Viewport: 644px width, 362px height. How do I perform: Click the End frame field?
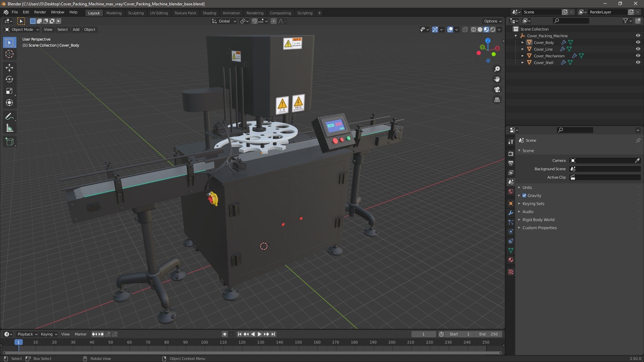tap(489, 334)
